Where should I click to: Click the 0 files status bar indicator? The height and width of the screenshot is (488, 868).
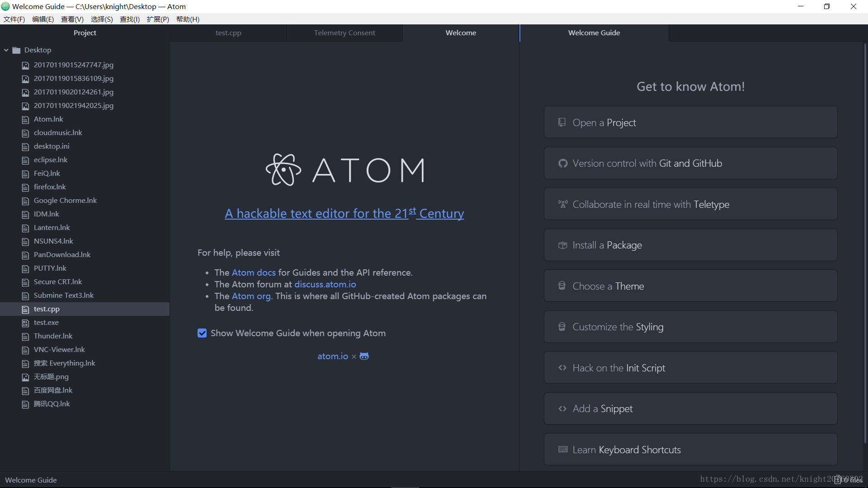(849, 480)
